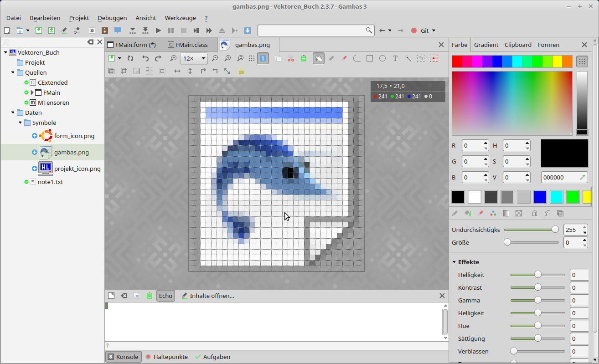Choose the rectangle shape tool
Viewport: 599px width, 364px height.
pos(370,58)
